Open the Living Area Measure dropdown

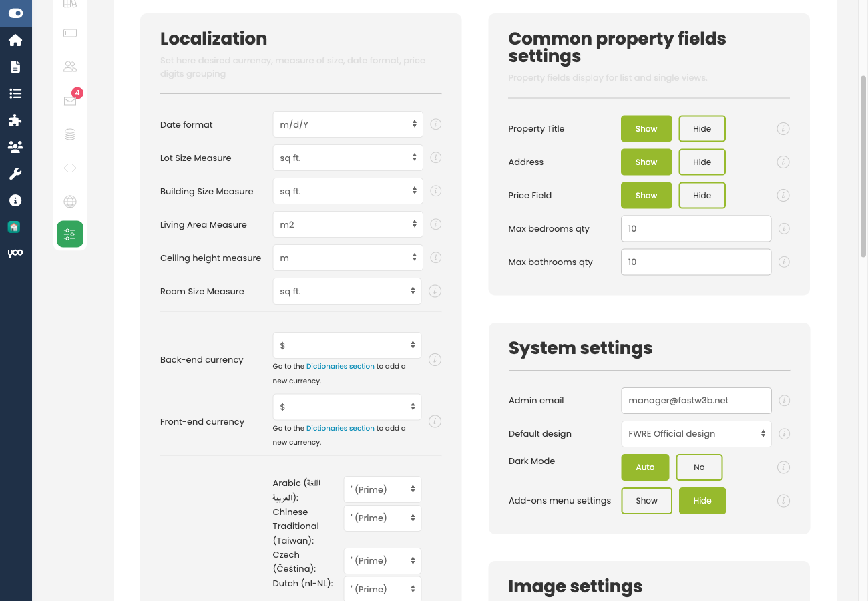[347, 224]
